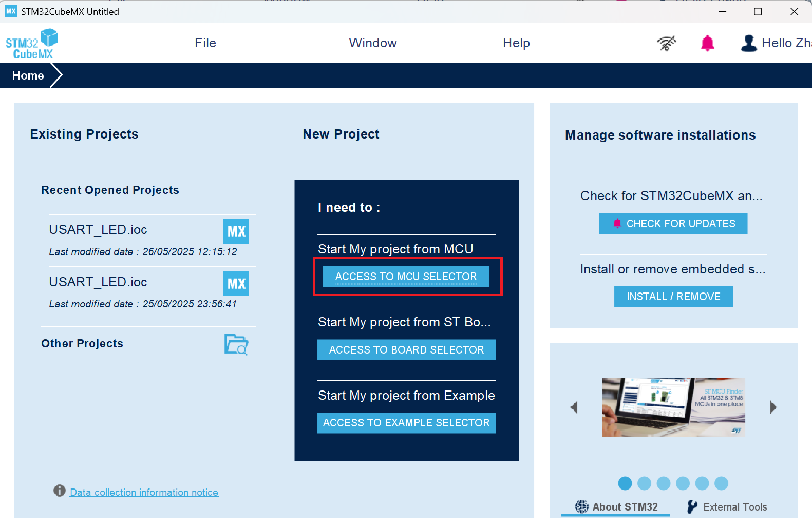Click INSTALL / REMOVE button
Screen dimensions: 812x528
tap(673, 297)
